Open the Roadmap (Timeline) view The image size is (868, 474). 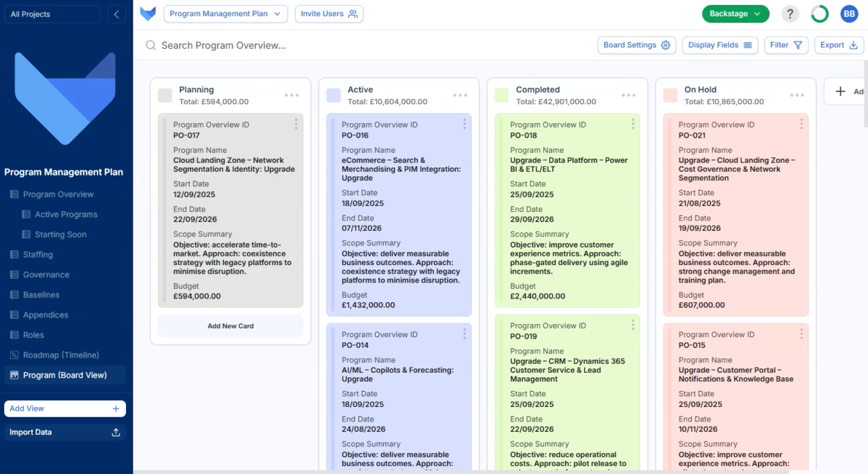click(61, 355)
